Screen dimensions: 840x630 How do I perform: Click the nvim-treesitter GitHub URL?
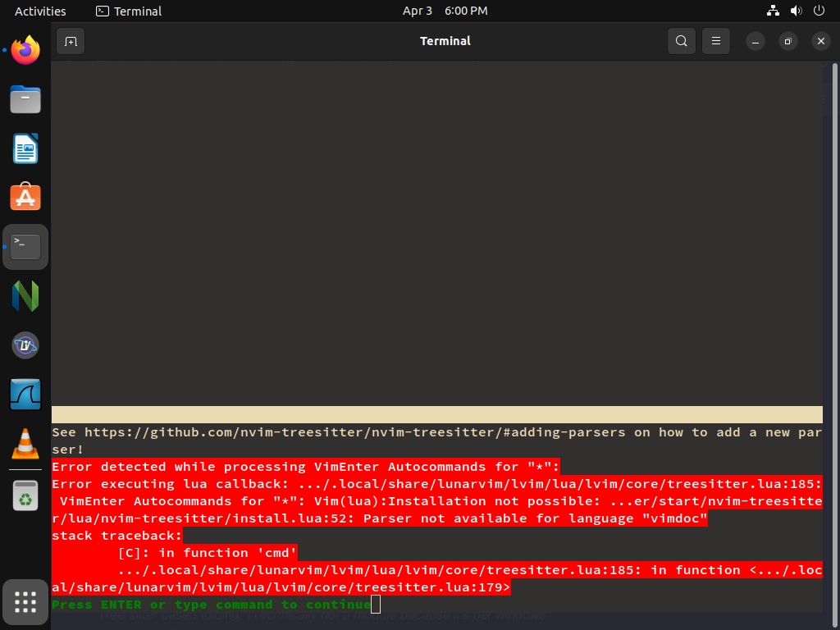pos(354,432)
